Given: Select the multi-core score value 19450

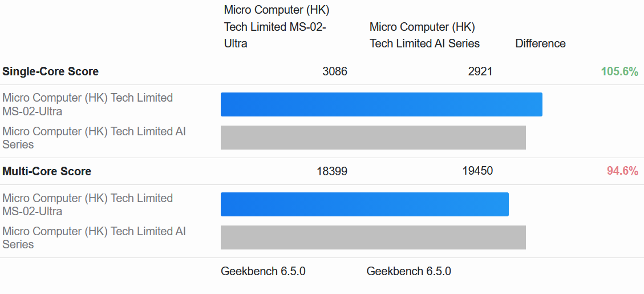Looking at the screenshot, I should pos(477,171).
